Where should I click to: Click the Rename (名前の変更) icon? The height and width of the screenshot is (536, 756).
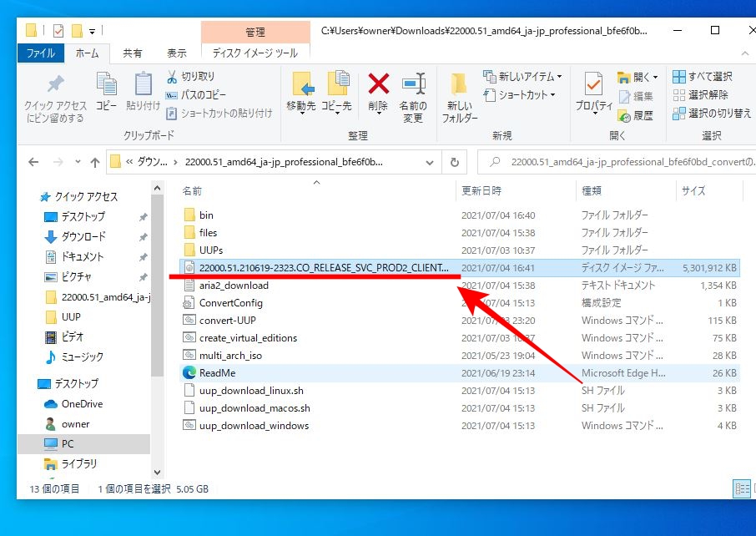tap(413, 83)
